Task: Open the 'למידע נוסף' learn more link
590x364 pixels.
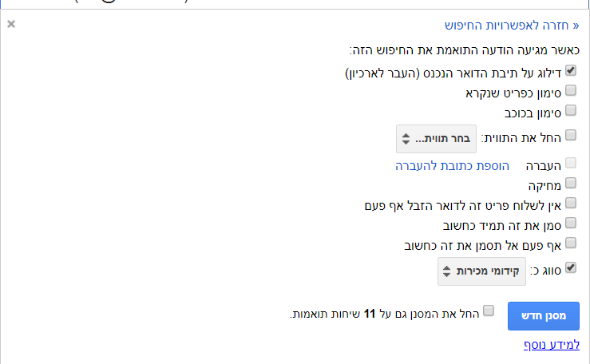Action: 552,345
